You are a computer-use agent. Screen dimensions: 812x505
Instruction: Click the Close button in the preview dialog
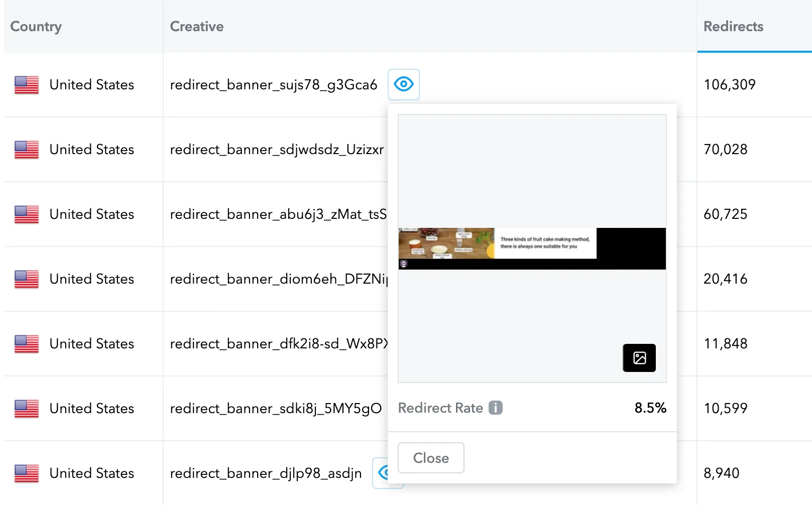click(x=430, y=457)
